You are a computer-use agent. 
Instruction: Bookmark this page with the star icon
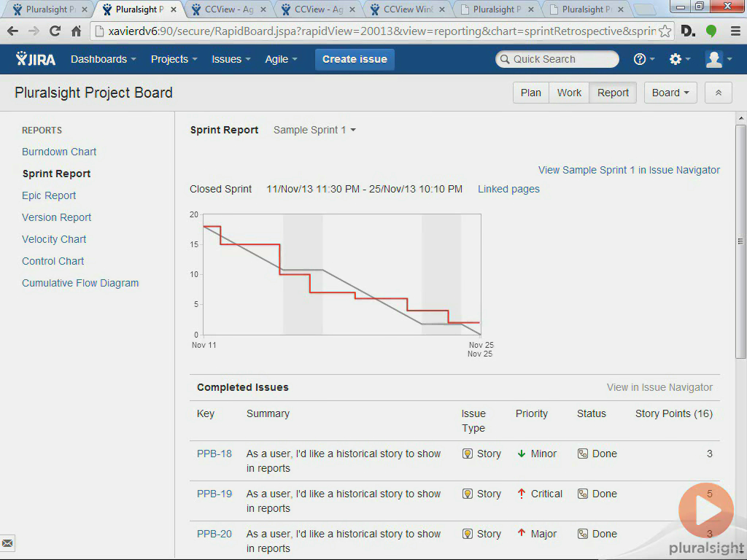665,31
